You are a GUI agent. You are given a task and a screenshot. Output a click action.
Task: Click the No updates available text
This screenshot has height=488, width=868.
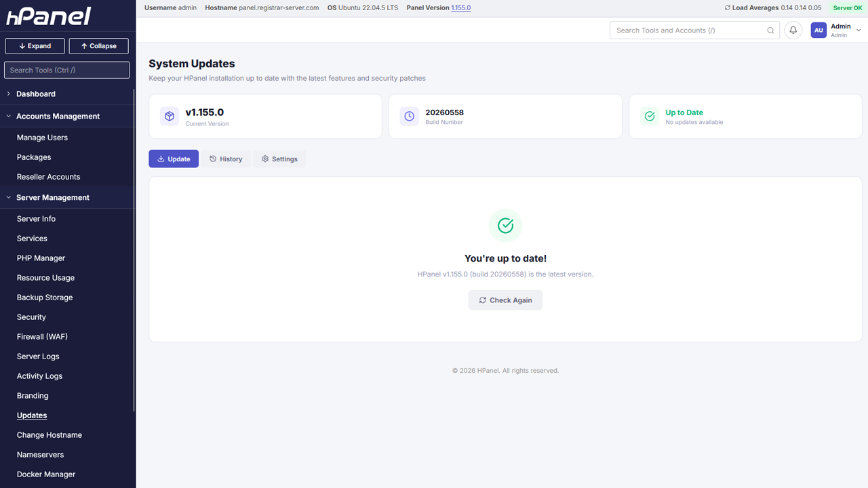(694, 123)
